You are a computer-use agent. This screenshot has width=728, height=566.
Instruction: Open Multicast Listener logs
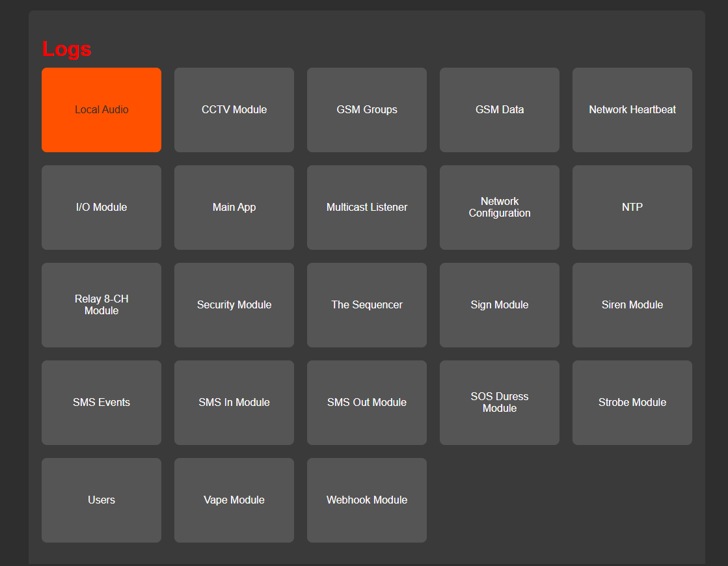pyautogui.click(x=367, y=208)
